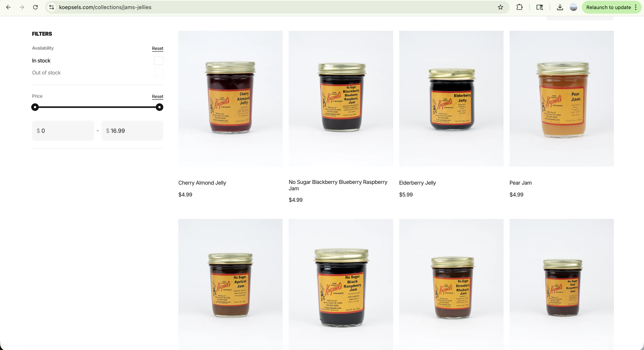Open the site information icon in address bar
This screenshot has width=644, height=350.
52,7
